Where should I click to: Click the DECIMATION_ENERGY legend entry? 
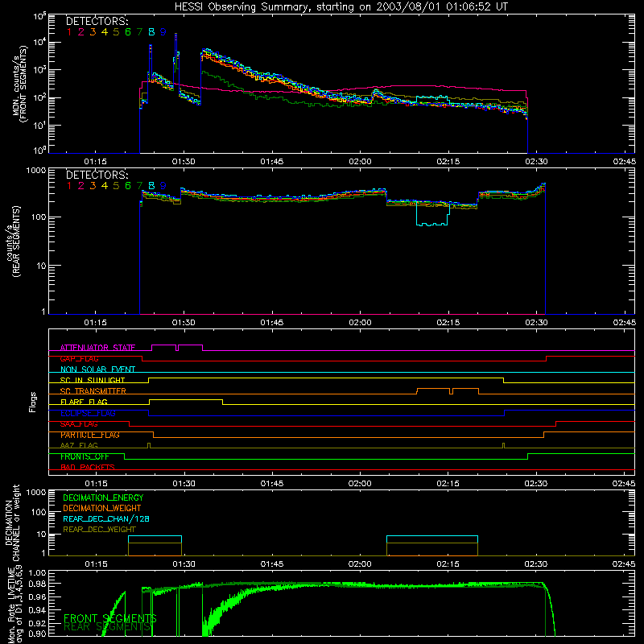(103, 497)
